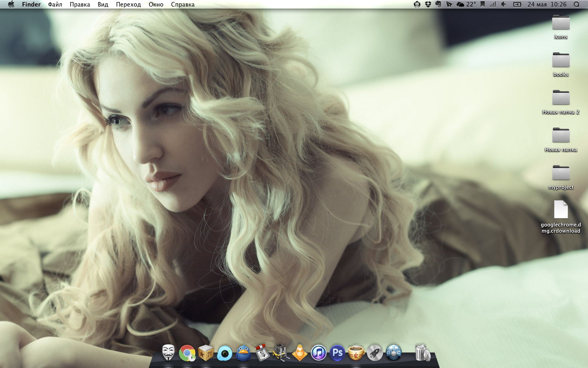Open Launchpad rocket icon in dock
This screenshot has height=368, width=588.
[x=375, y=352]
